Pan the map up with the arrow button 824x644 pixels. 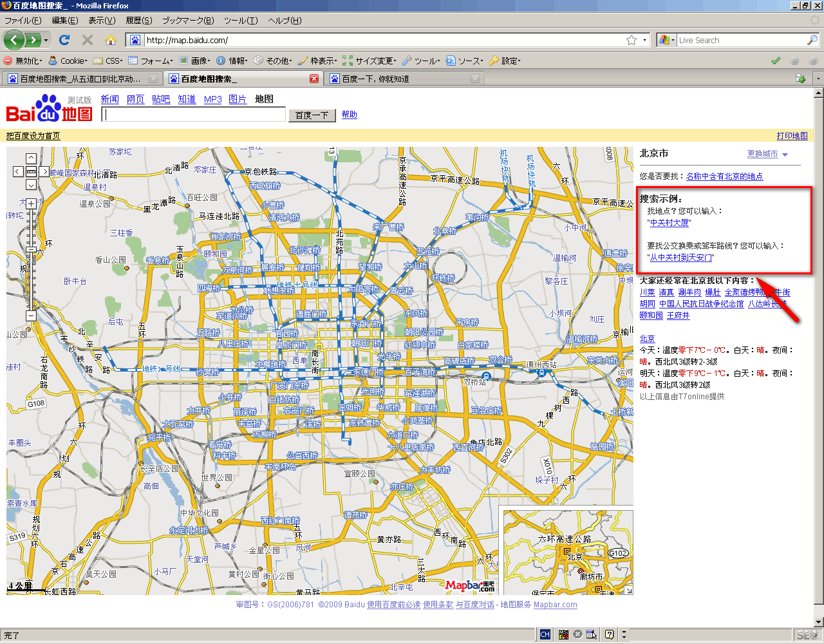[31, 158]
